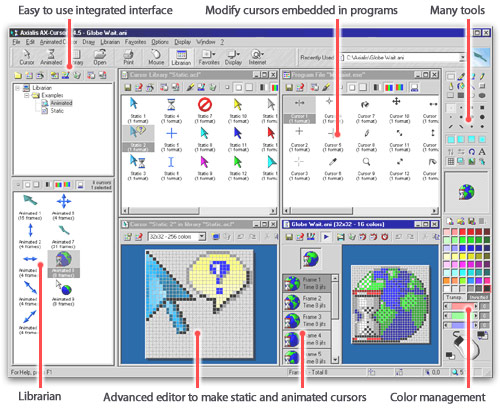Open the Draw menu

[89, 42]
